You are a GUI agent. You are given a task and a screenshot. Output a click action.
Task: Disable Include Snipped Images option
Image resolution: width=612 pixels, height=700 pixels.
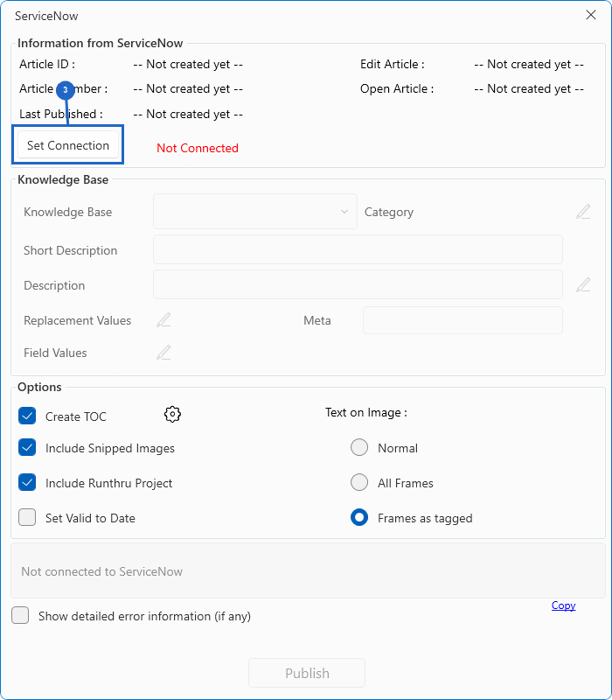click(27, 448)
